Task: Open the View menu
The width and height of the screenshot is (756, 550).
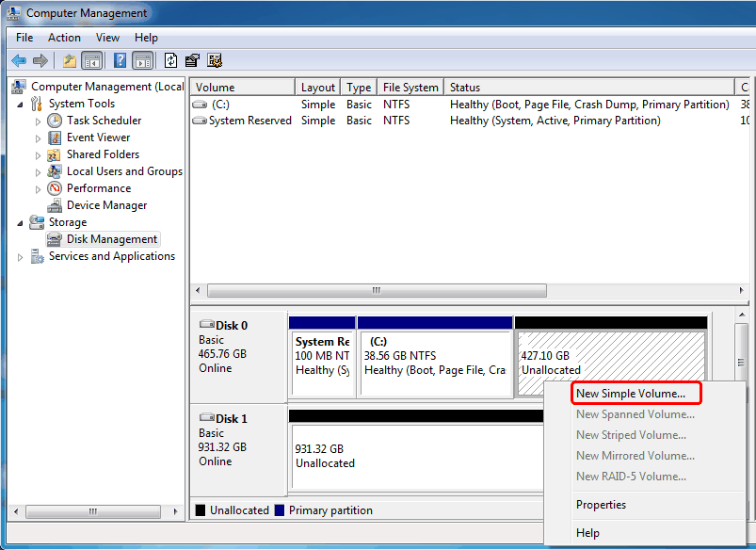Action: pos(107,38)
